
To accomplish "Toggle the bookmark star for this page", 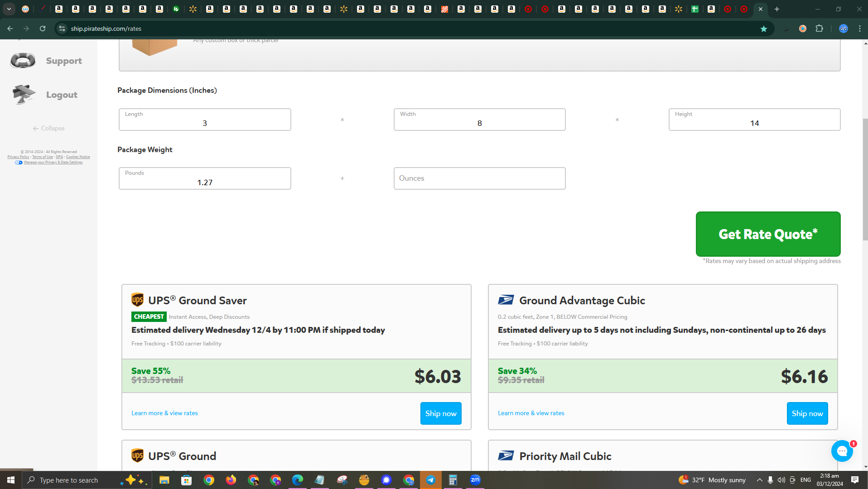I will [x=764, y=29].
